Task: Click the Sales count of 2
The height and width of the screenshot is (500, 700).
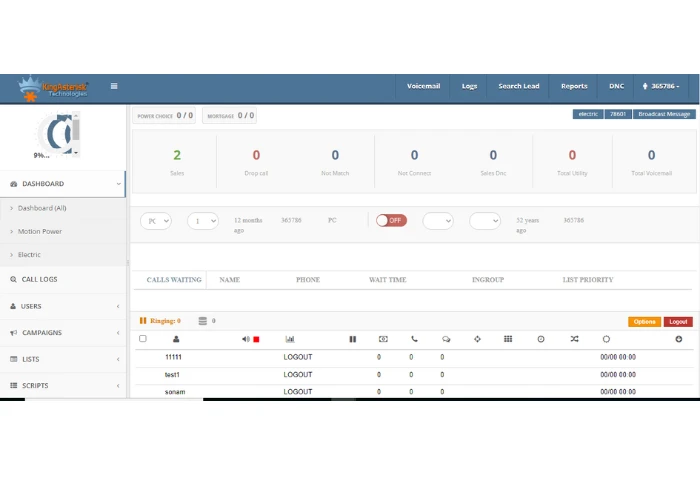Action: 177,155
